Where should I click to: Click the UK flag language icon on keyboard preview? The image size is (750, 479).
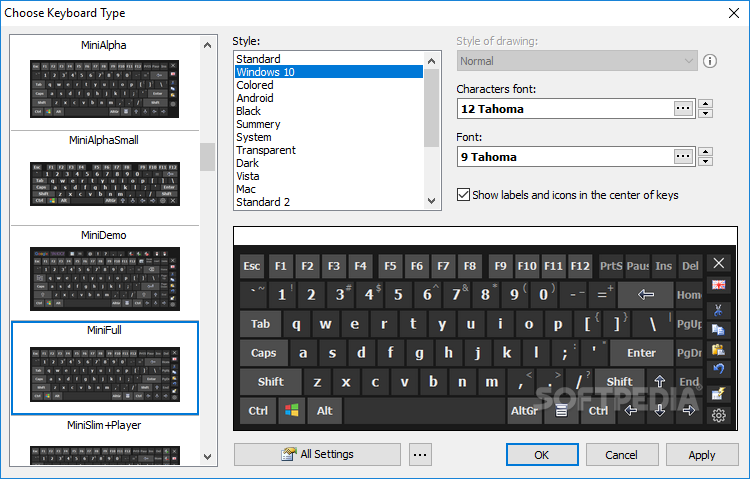click(718, 285)
